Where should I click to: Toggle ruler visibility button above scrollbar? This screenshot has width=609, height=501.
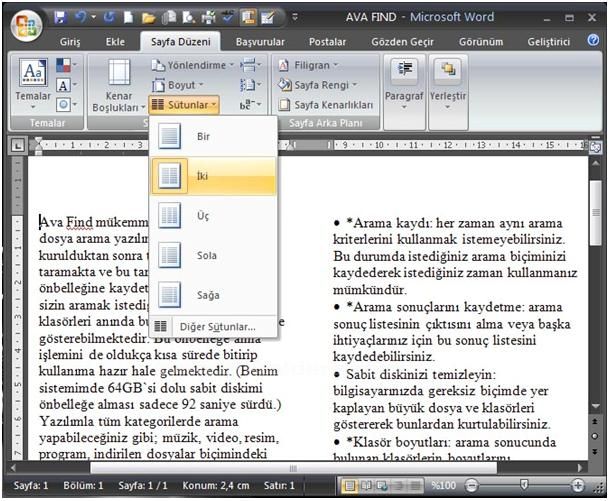(x=595, y=147)
